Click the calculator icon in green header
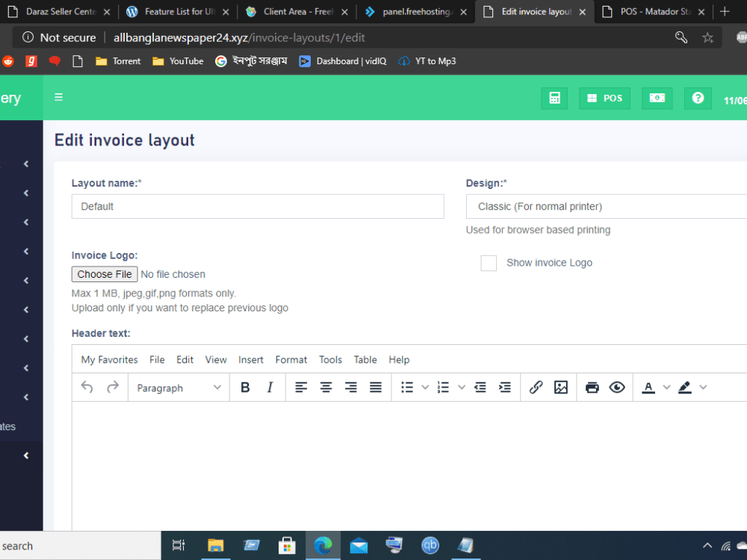747x560 pixels. pyautogui.click(x=554, y=98)
